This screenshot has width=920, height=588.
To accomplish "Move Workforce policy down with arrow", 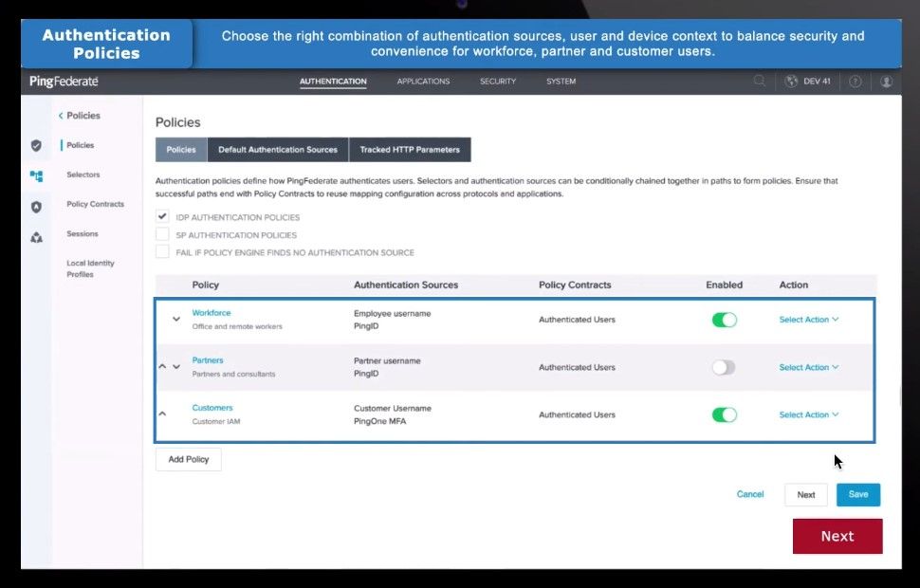I will point(176,320).
